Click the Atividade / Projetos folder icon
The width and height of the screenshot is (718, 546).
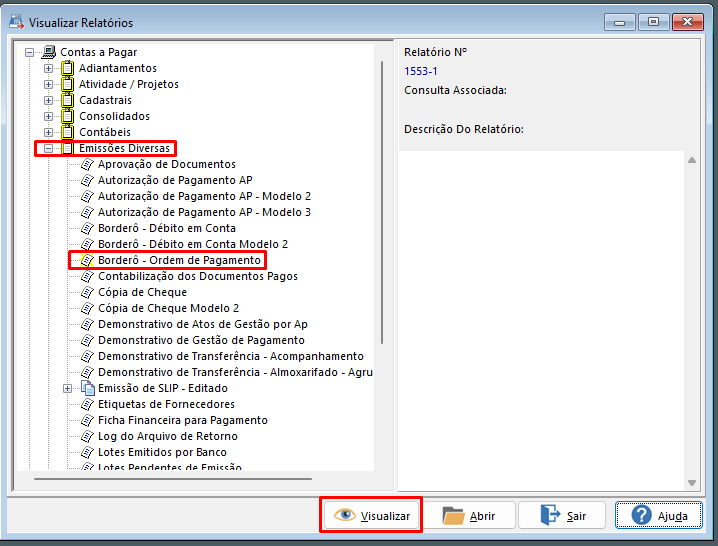click(x=67, y=84)
